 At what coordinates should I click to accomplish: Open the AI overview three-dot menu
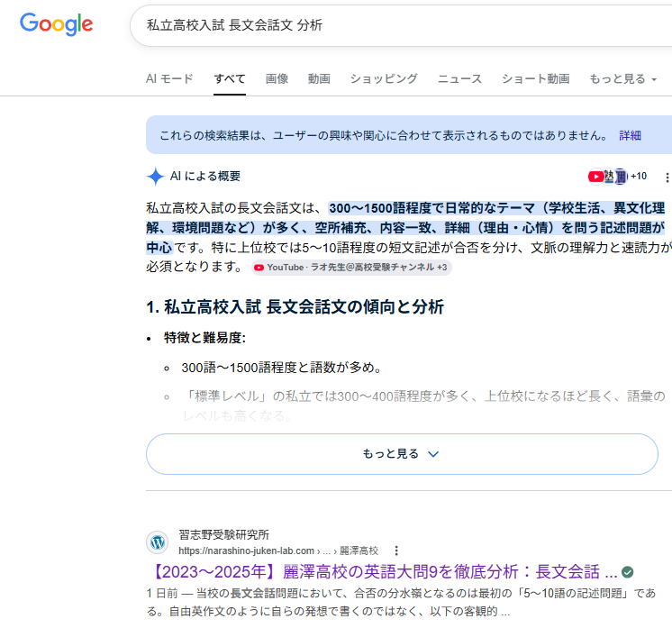point(667,177)
